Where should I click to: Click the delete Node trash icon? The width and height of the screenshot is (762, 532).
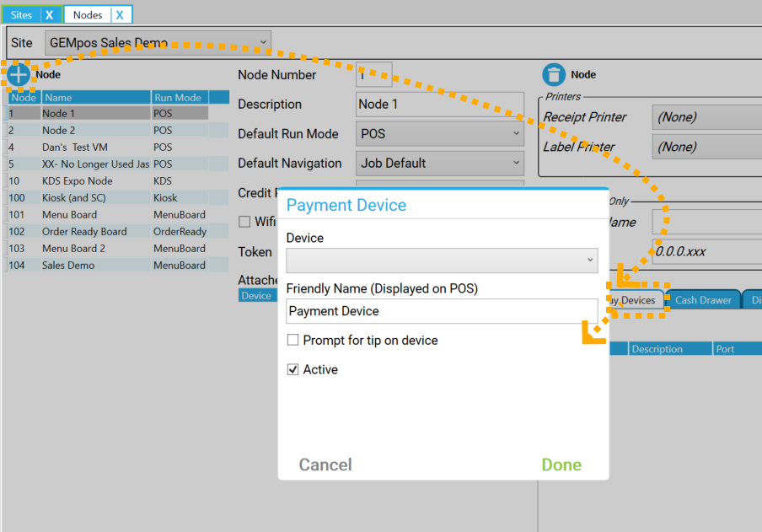(554, 74)
